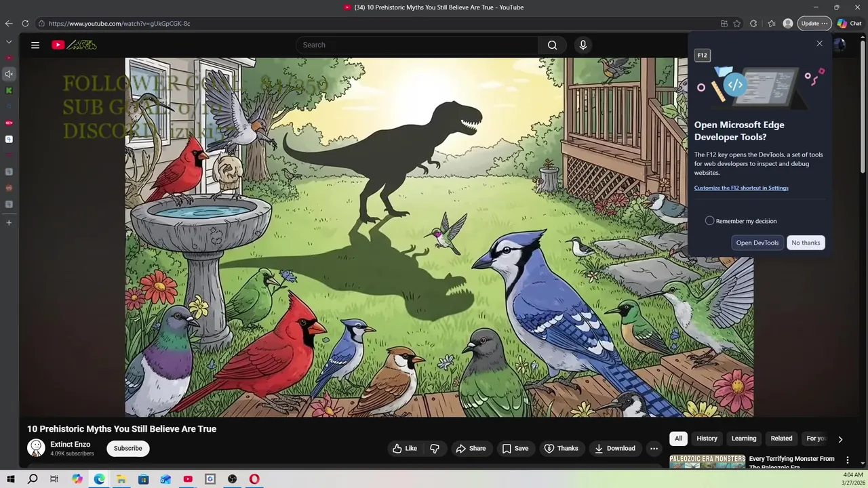
Task: Share the video
Action: point(471,448)
